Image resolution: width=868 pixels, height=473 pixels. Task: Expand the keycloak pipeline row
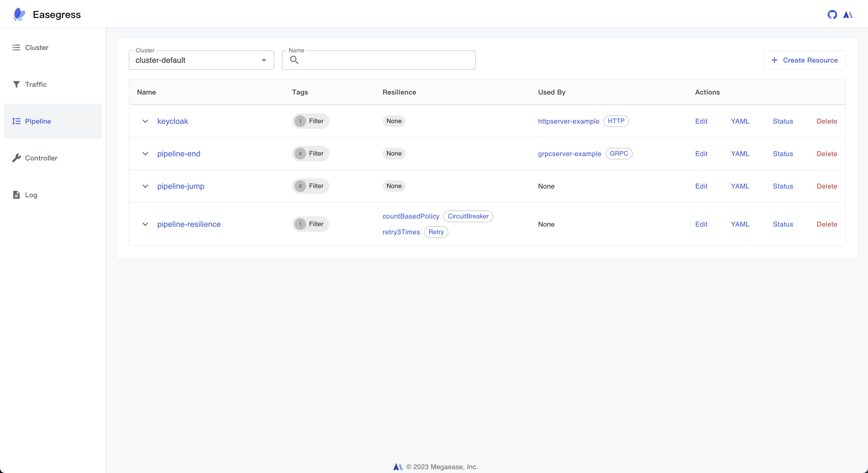pos(145,121)
